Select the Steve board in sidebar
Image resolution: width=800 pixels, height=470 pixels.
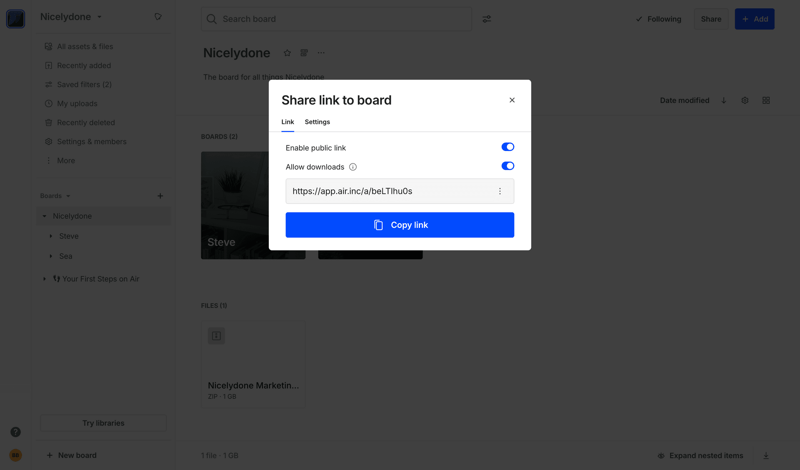(69, 236)
